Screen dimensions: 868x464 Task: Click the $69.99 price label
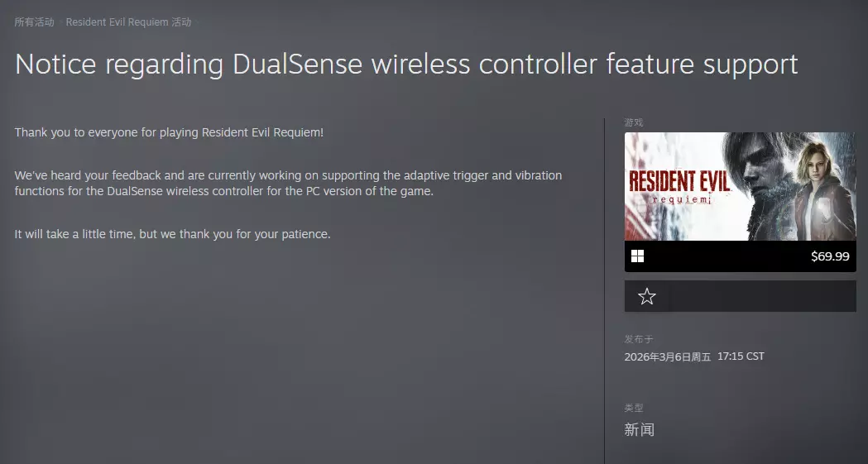(x=830, y=256)
